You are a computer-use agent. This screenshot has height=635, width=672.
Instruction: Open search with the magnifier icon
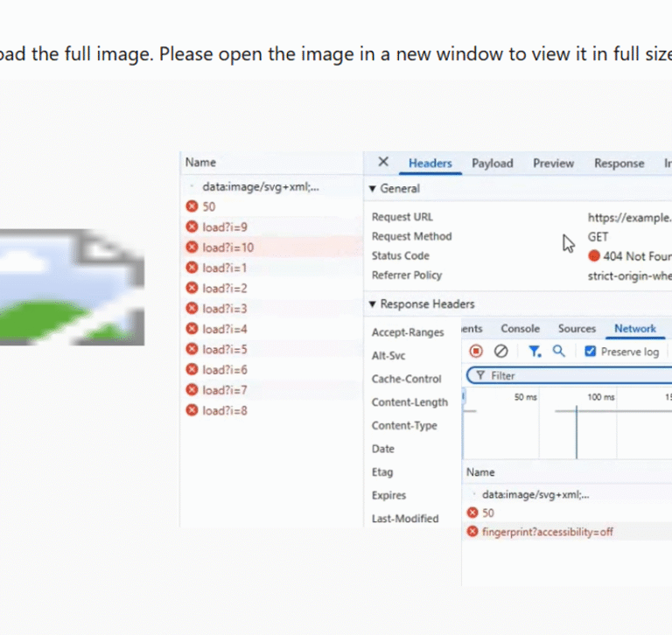(x=558, y=352)
